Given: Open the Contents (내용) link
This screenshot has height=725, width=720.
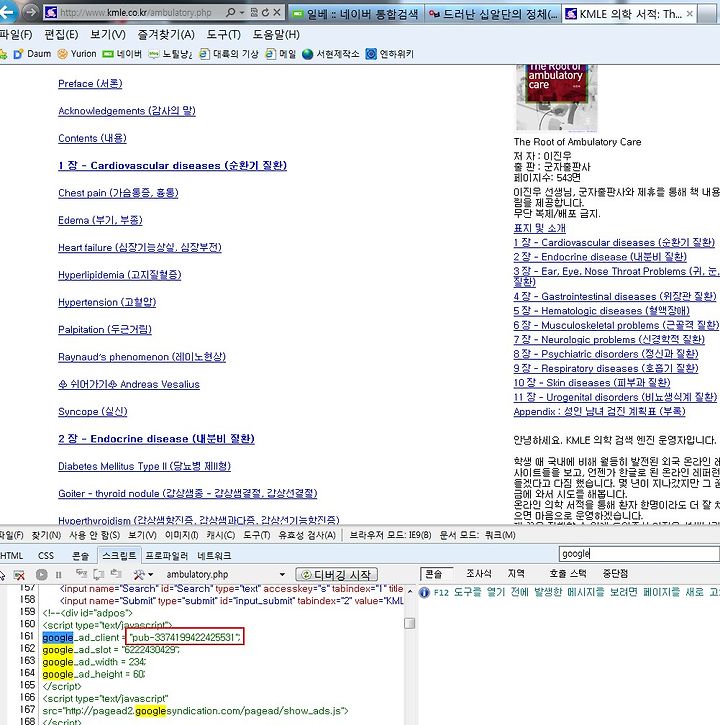Looking at the screenshot, I should (92, 138).
